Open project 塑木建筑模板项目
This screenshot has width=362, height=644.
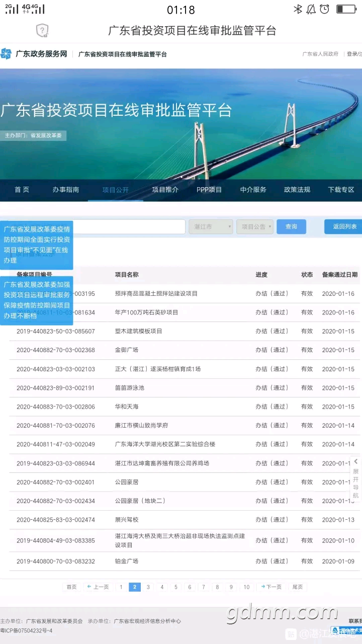click(x=139, y=331)
